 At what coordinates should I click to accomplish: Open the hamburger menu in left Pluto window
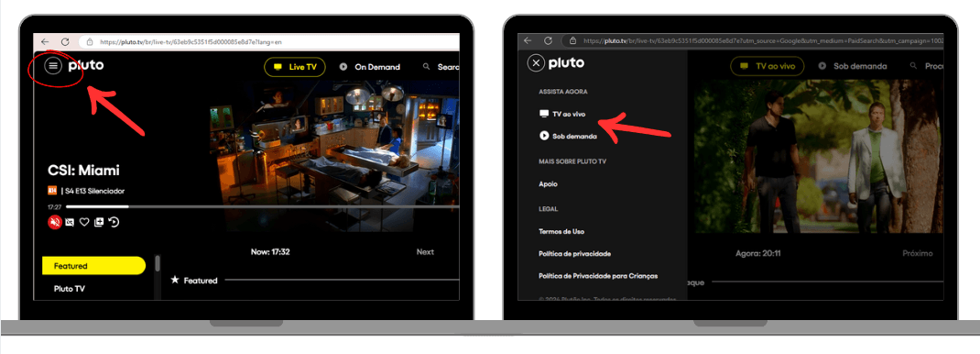53,65
